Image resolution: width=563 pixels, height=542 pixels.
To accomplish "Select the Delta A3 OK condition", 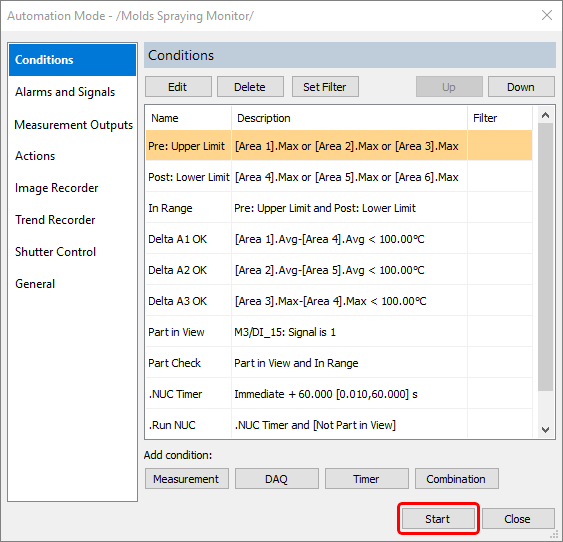I will point(339,301).
